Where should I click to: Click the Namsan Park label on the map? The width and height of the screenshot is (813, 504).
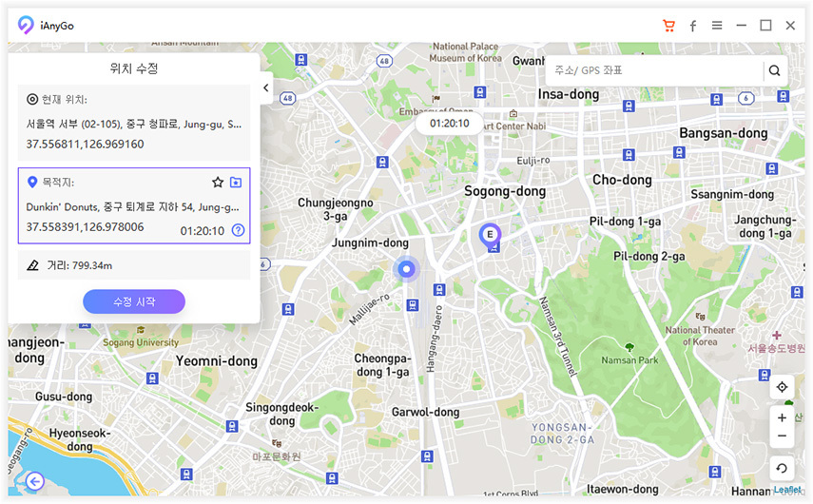pos(629,359)
